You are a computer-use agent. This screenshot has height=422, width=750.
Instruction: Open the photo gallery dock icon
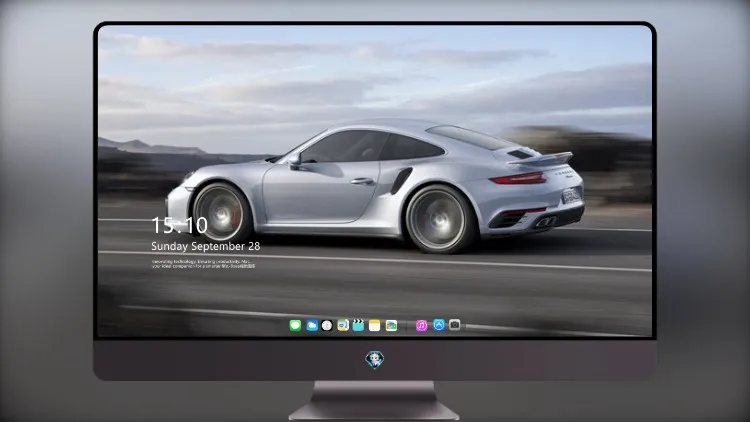pyautogui.click(x=391, y=325)
